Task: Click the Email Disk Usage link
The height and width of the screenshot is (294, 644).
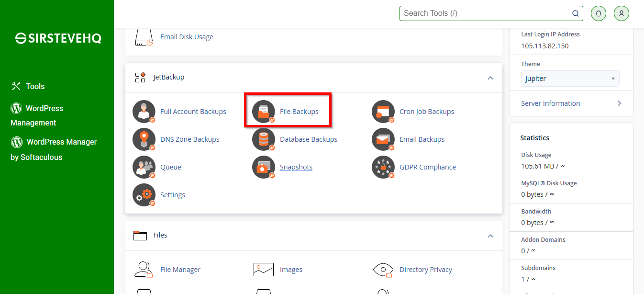Action: (187, 37)
